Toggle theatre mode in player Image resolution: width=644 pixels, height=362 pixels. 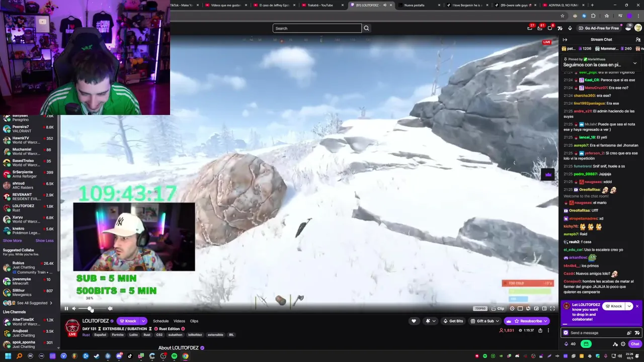[544, 309]
